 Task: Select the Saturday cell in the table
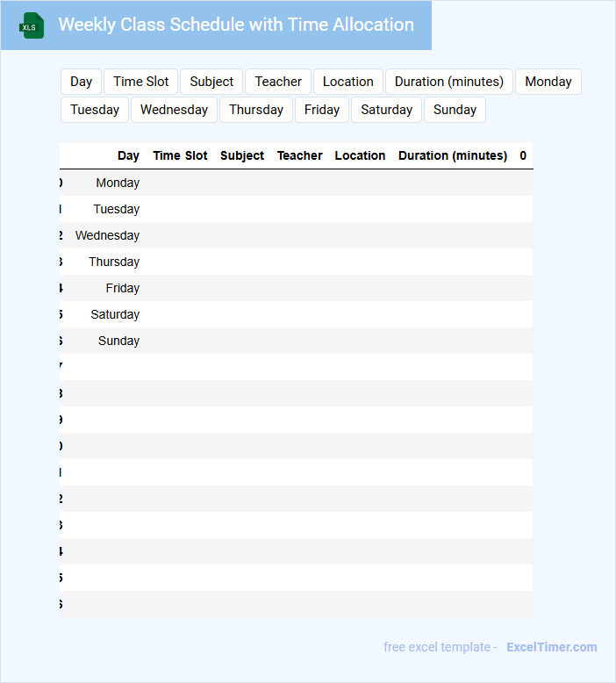115,314
